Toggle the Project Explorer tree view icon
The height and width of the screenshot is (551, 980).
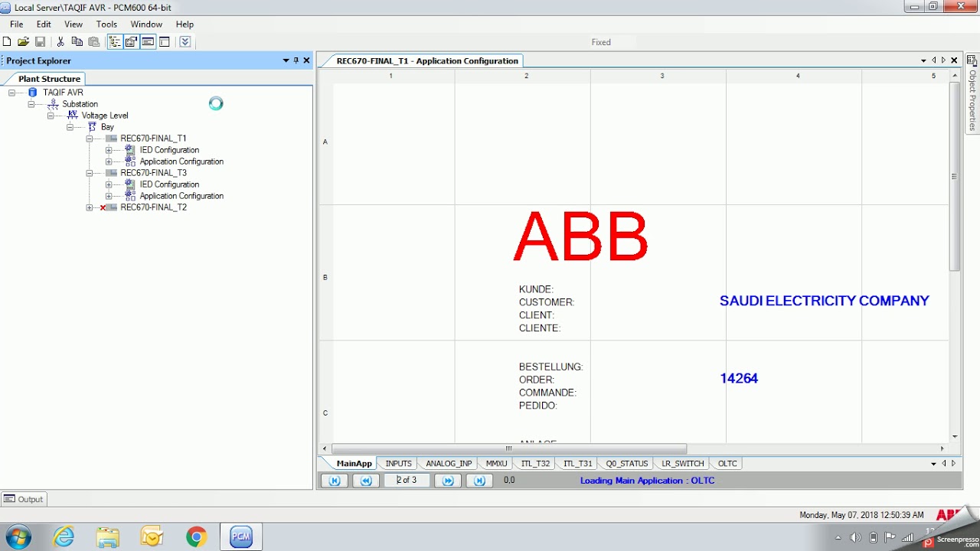coord(114,42)
